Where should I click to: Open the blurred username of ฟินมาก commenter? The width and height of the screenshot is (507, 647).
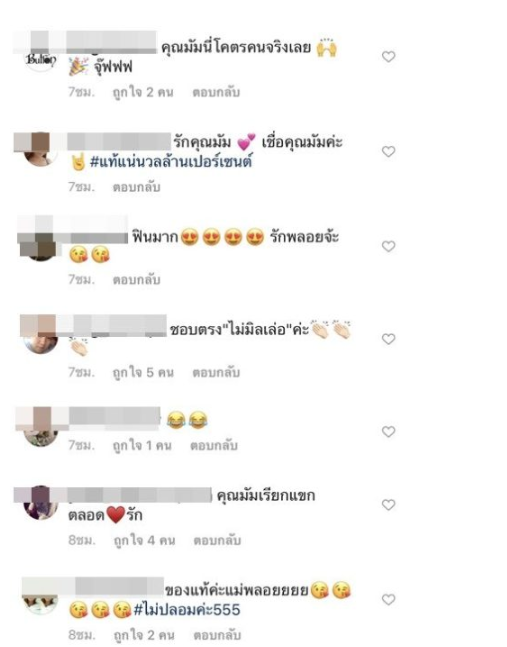pos(98,236)
